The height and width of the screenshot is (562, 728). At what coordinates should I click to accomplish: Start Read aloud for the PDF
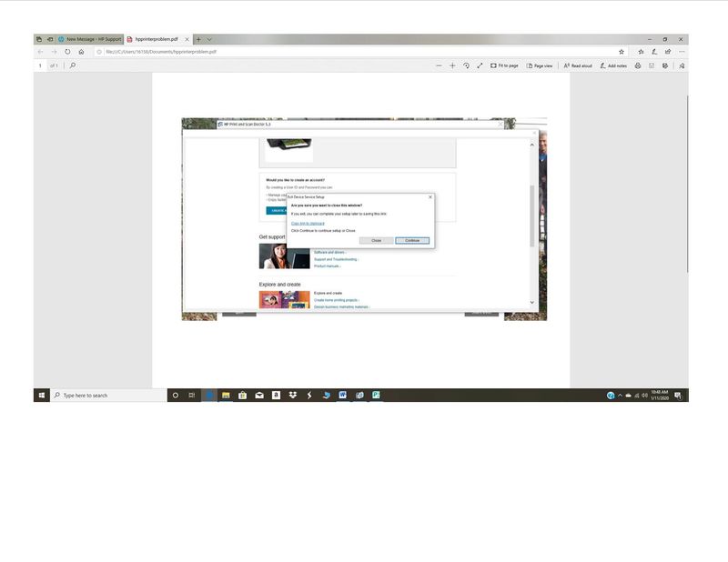(x=578, y=65)
